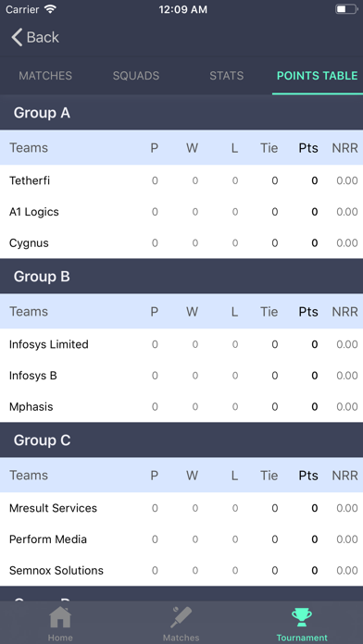Viewport: 363px width, 644px height.
Task: Open Mresult Services team row
Action: coord(181,508)
